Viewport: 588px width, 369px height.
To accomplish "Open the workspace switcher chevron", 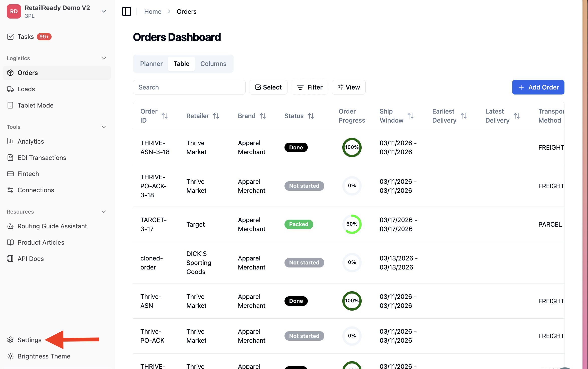I will (x=104, y=12).
